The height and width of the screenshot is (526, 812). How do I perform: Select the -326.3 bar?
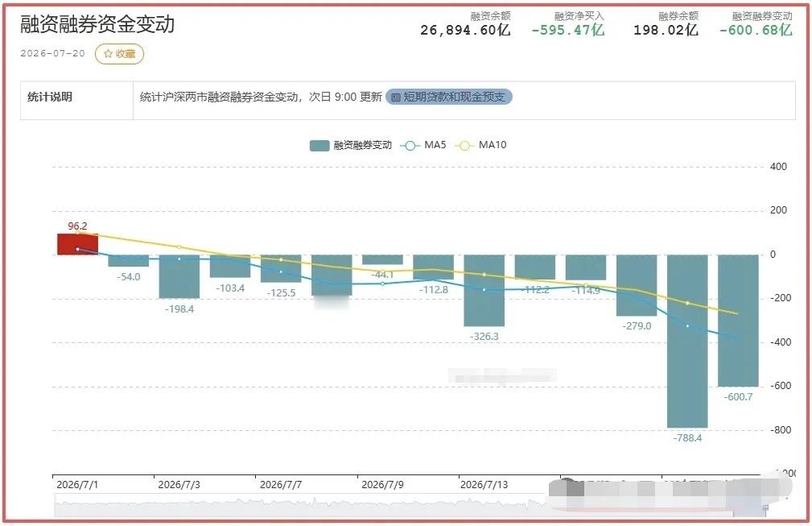click(x=484, y=290)
